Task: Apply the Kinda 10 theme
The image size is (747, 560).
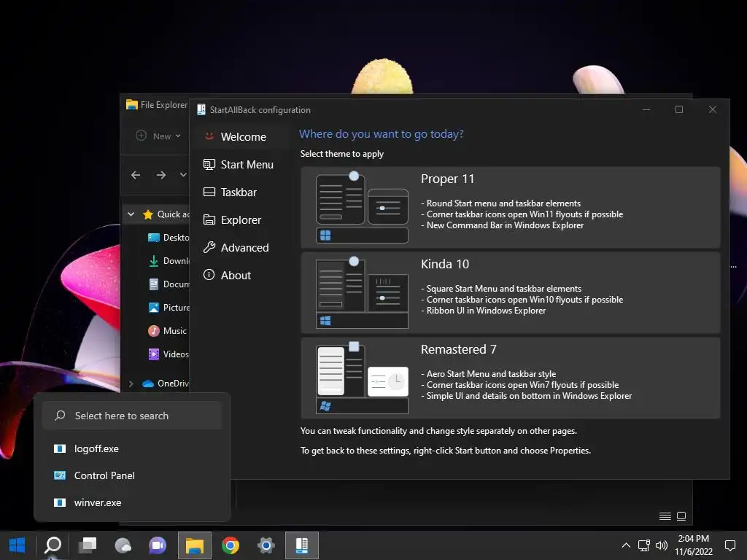Action: (510, 292)
